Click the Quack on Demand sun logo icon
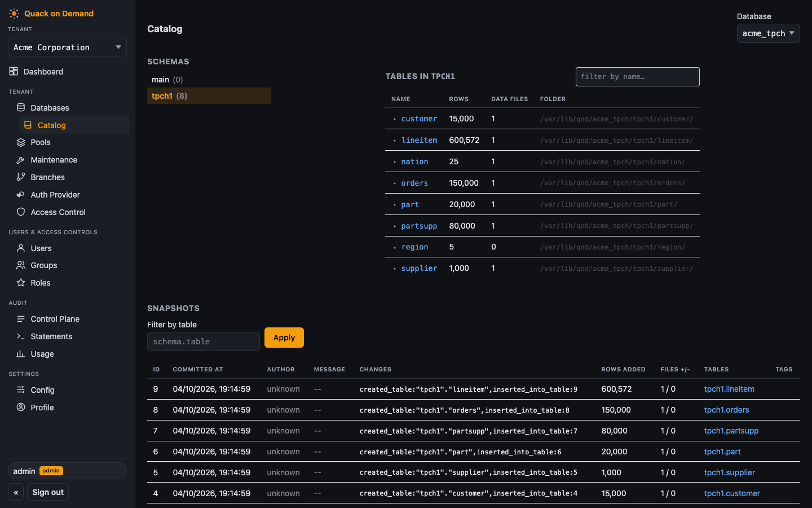The image size is (812, 508). (x=14, y=14)
